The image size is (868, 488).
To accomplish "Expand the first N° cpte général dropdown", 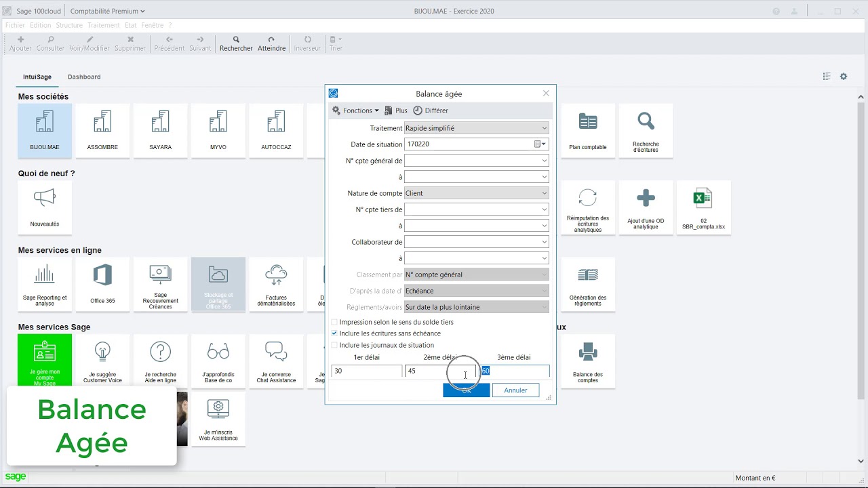I will click(544, 161).
